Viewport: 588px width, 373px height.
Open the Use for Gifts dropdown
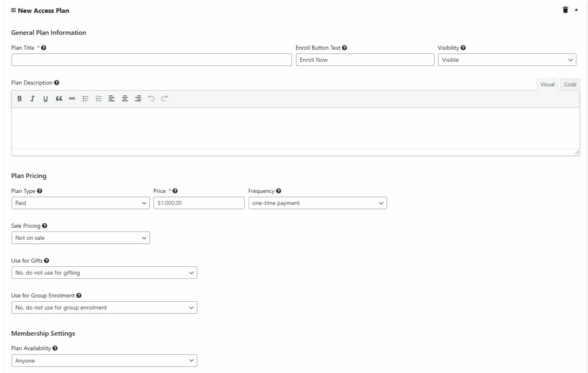[104, 273]
